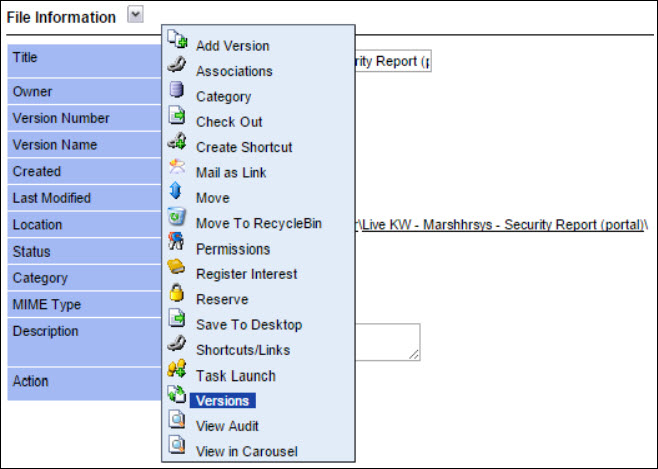This screenshot has width=658, height=469.
Task: Click the Reserve padlock icon
Action: tap(177, 292)
